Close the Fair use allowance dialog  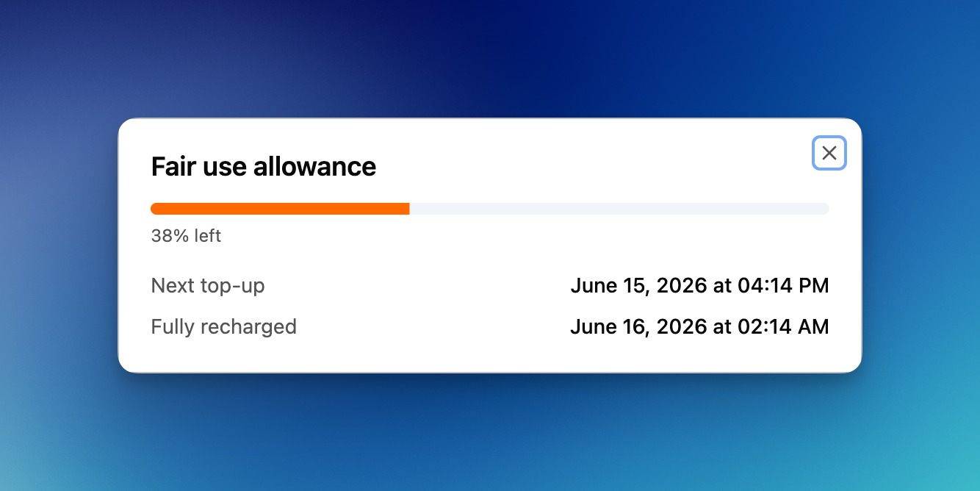829,153
